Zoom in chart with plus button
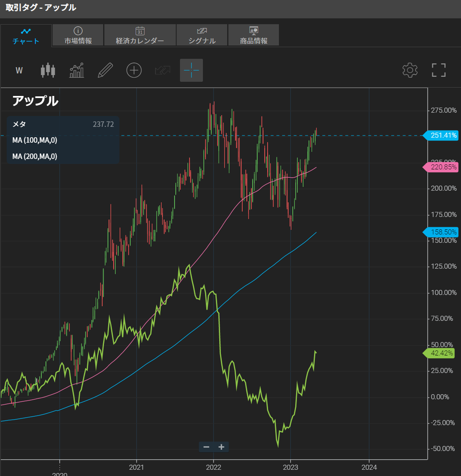Screen dimensions: 461x476 221,447
